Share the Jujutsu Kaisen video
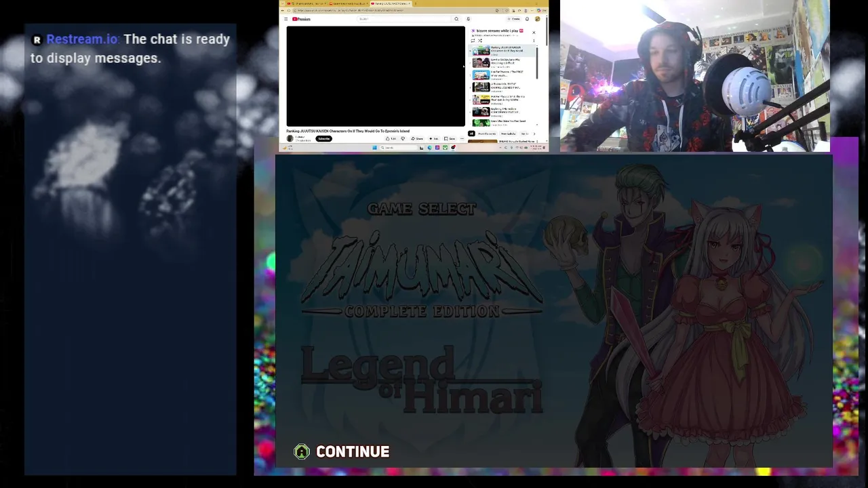Image resolution: width=868 pixels, height=488 pixels. [x=416, y=138]
